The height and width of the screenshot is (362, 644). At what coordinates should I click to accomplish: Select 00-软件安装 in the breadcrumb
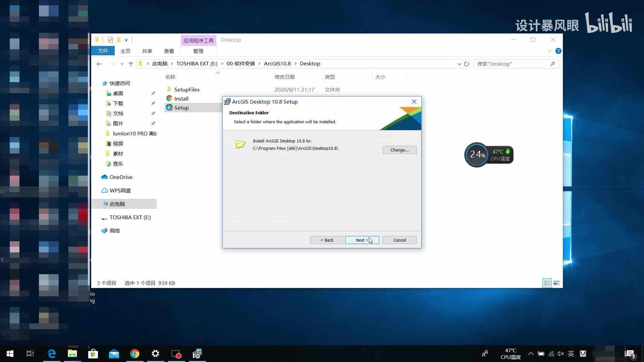(x=241, y=64)
